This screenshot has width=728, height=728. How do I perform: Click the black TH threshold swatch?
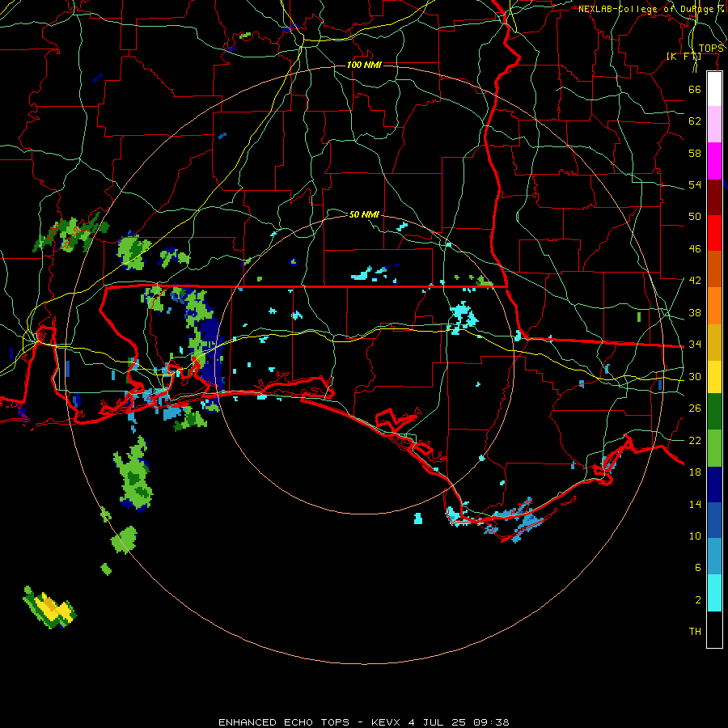[714, 629]
